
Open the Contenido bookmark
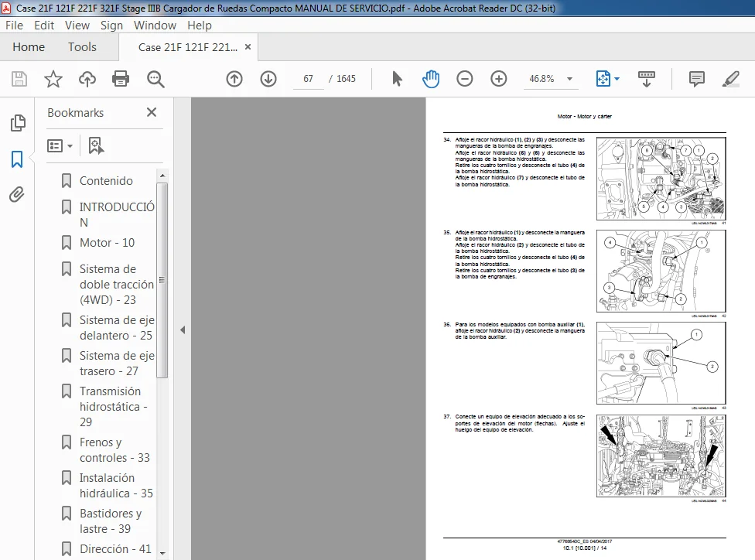click(106, 180)
